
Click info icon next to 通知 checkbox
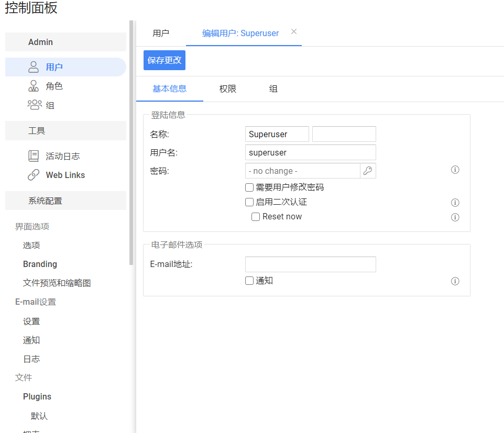click(x=455, y=281)
